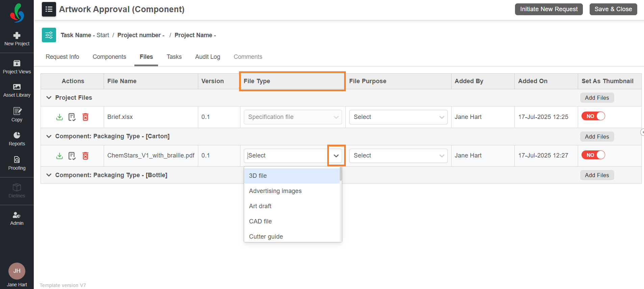Toggle Set As Thumbnail for ChemStars PDF
Viewport: 644px width, 289px height.
(x=593, y=155)
